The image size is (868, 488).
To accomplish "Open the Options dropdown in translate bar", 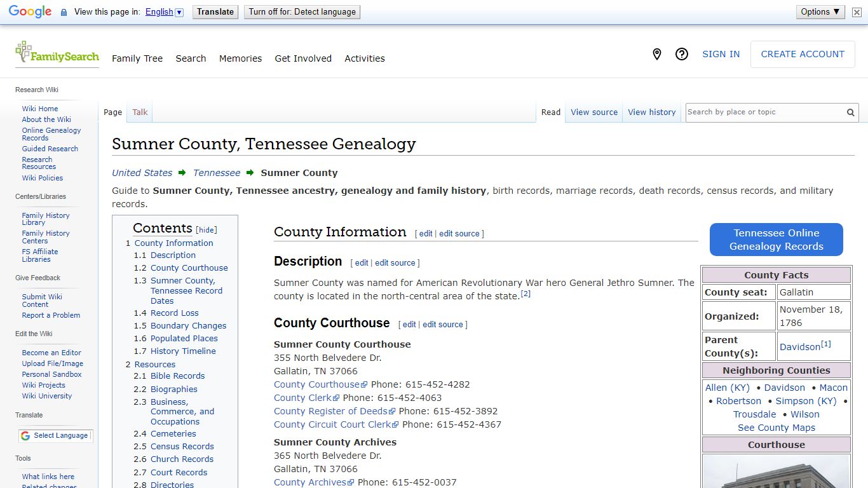I will (820, 11).
